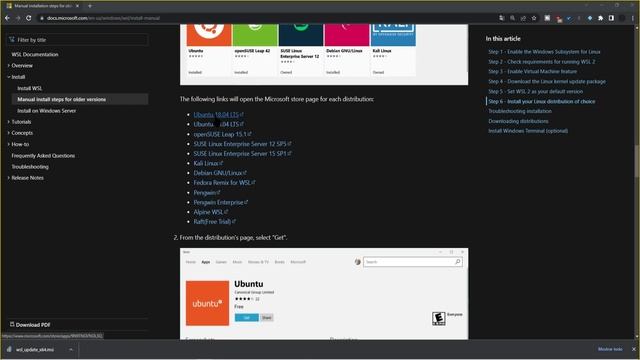This screenshot has height=360, width=640.
Task: Expand the How-to section chevron
Action: (9, 144)
